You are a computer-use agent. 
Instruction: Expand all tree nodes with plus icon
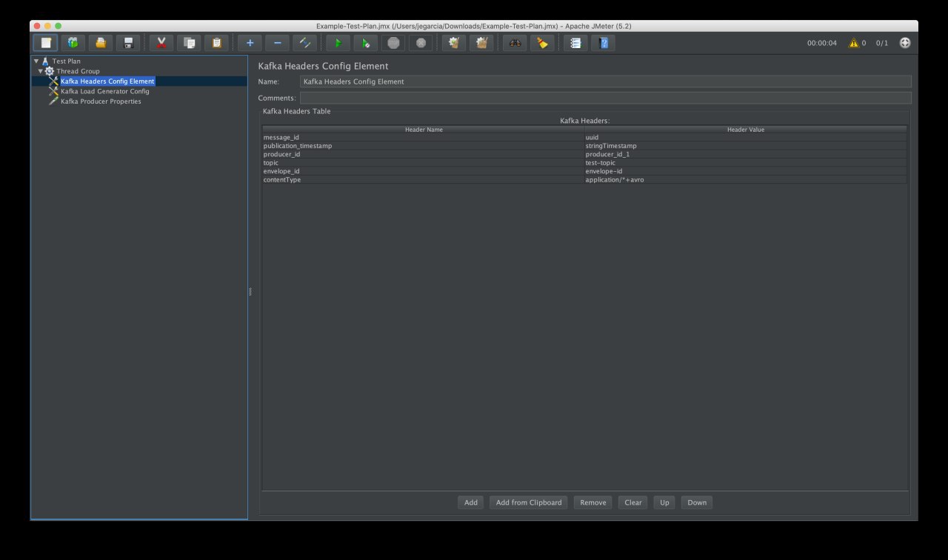pyautogui.click(x=250, y=43)
